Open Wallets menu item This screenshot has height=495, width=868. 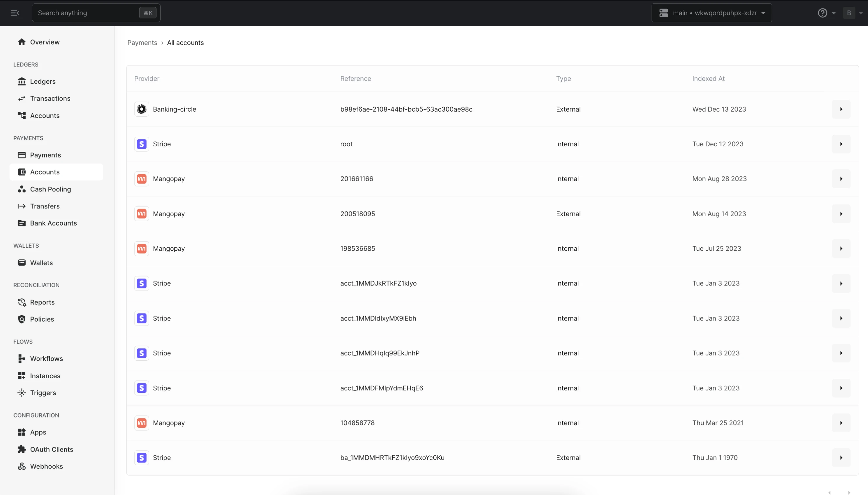point(41,263)
